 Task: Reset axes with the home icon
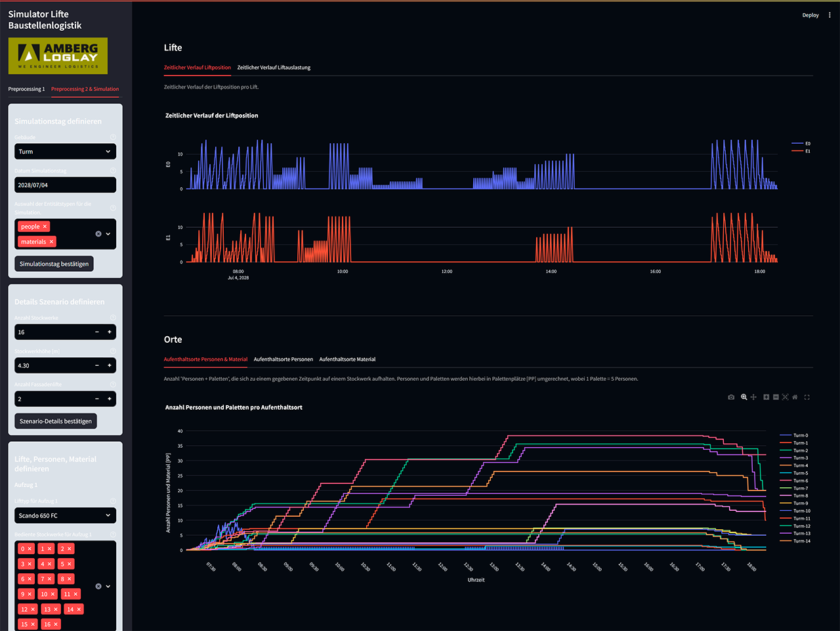795,397
